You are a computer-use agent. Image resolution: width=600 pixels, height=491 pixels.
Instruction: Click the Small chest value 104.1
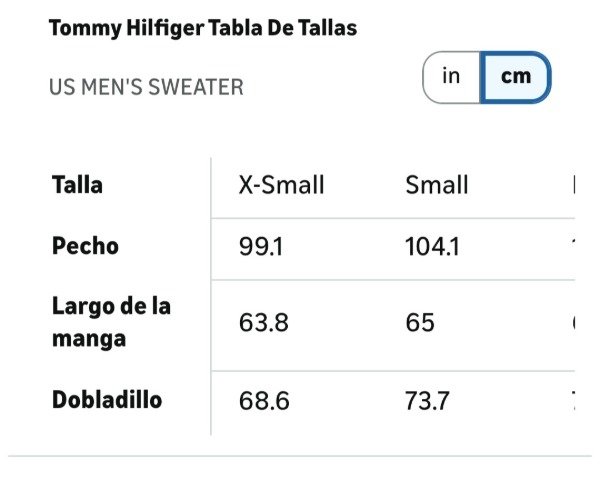point(432,246)
